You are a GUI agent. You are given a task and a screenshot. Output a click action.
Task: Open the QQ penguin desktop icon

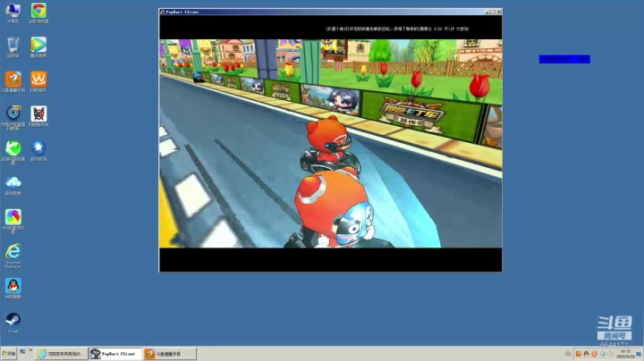(13, 289)
